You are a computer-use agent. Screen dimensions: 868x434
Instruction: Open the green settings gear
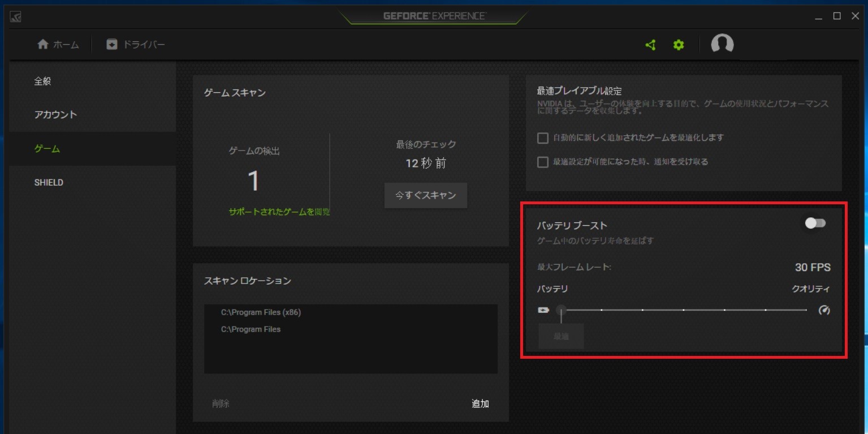pos(679,45)
